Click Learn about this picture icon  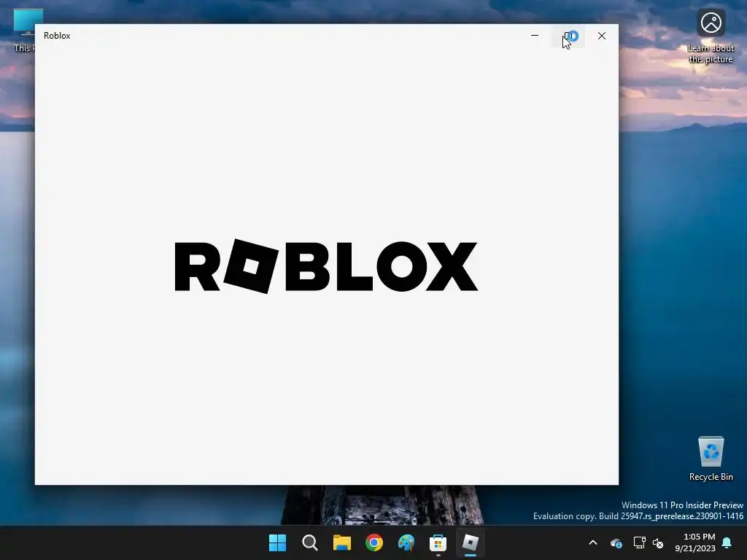[711, 36]
